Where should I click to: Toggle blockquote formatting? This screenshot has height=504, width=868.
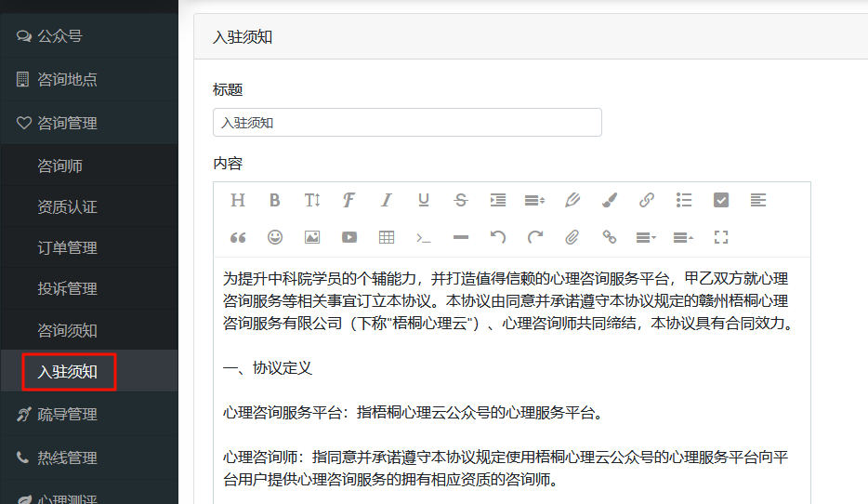[x=238, y=237]
